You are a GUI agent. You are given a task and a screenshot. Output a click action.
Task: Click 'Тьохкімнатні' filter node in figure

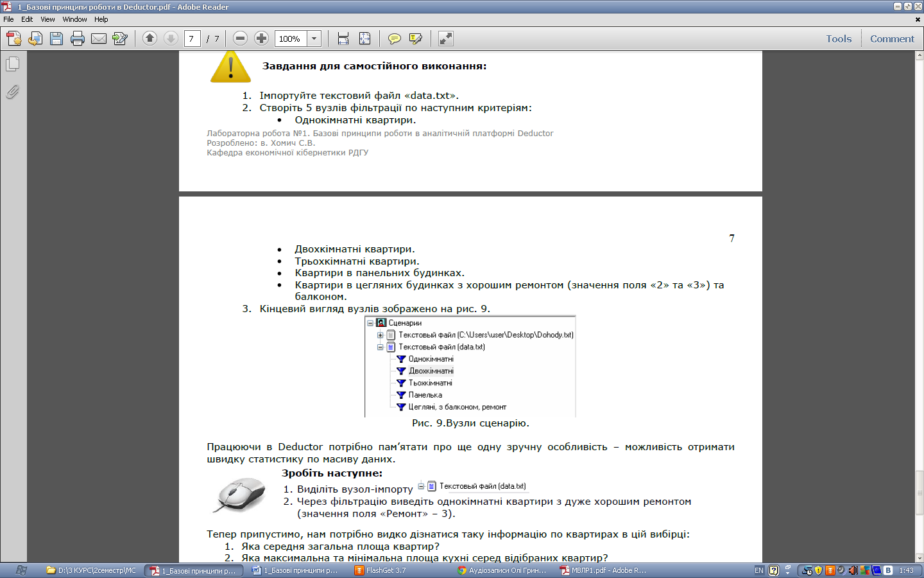430,383
